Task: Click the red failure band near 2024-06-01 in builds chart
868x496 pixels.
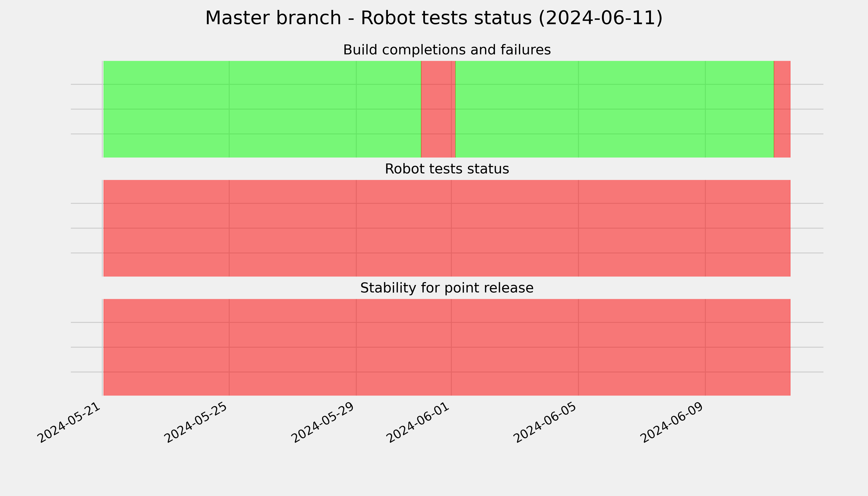Action: 438,109
